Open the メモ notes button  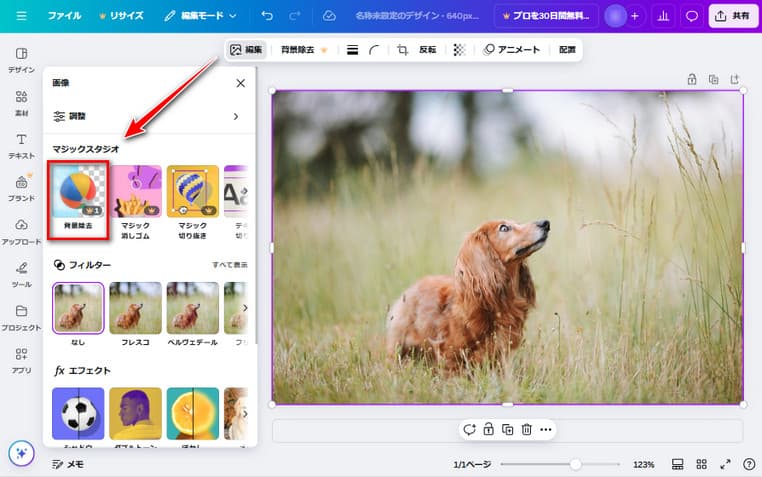tap(68, 464)
